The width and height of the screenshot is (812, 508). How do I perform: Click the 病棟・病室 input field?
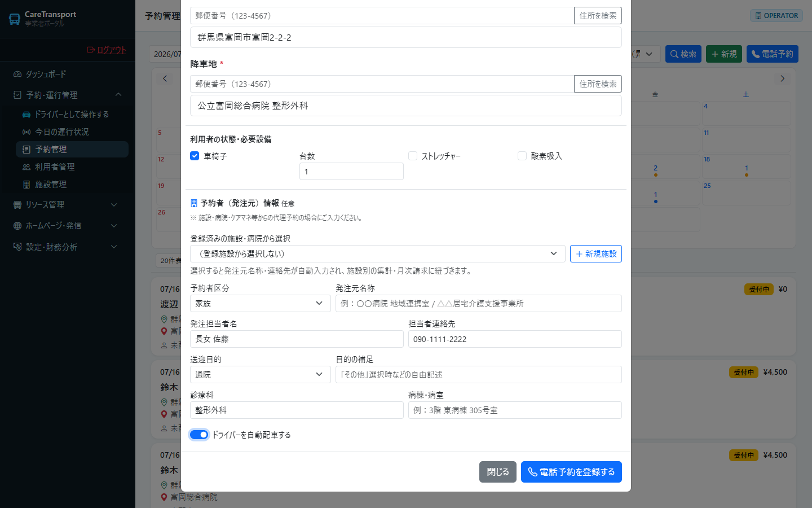(515, 410)
